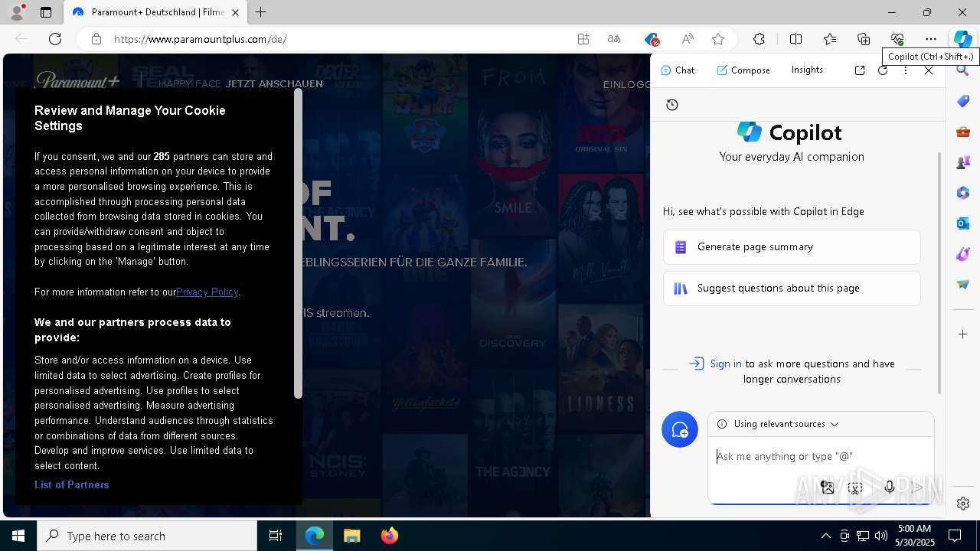Open the Collections toolbar icon
The image size is (980, 551).
point(864,39)
